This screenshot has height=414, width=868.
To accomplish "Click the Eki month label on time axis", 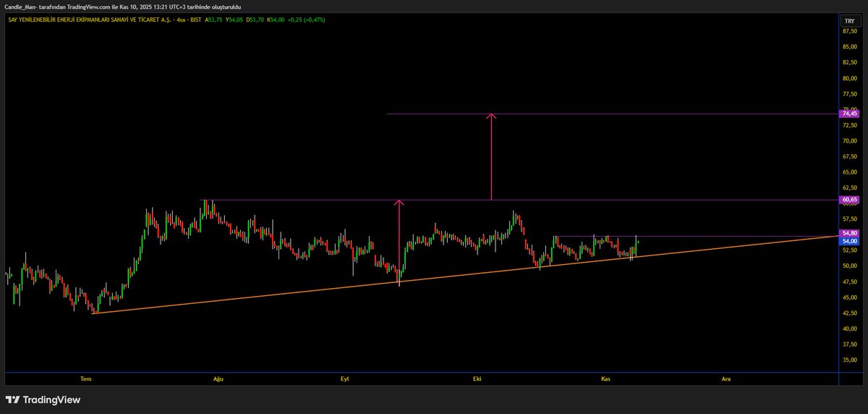I will tap(477, 379).
